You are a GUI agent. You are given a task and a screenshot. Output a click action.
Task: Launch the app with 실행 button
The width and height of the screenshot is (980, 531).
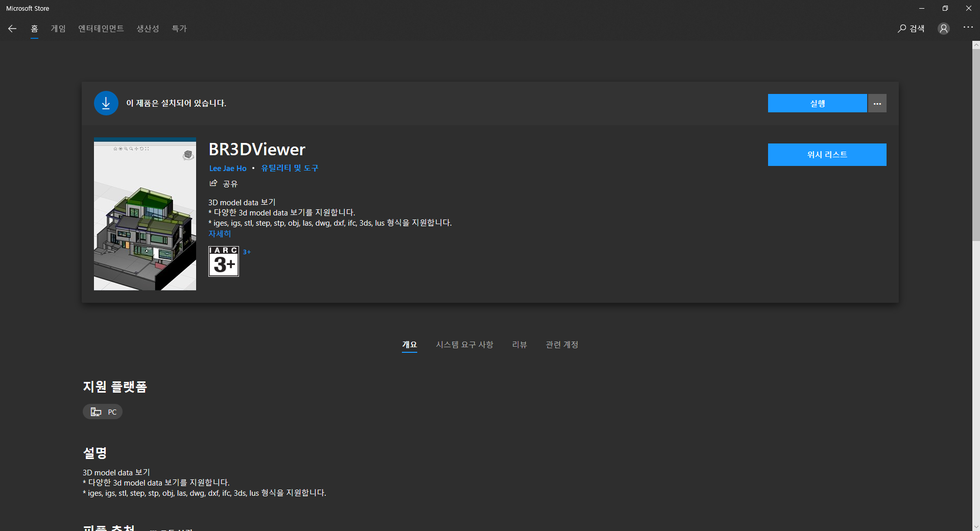817,103
